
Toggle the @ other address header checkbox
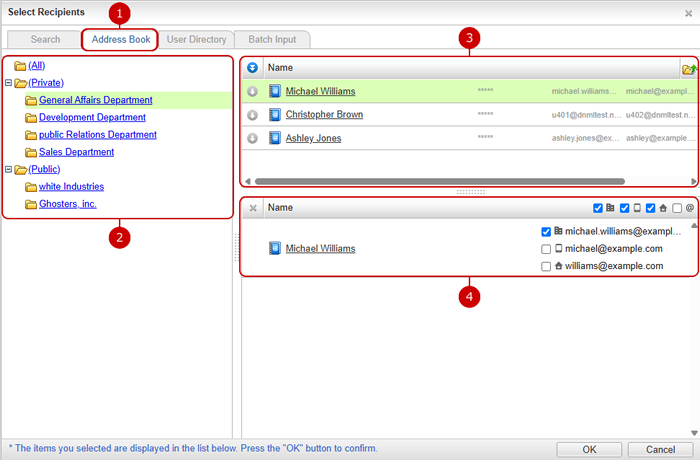[x=677, y=208]
